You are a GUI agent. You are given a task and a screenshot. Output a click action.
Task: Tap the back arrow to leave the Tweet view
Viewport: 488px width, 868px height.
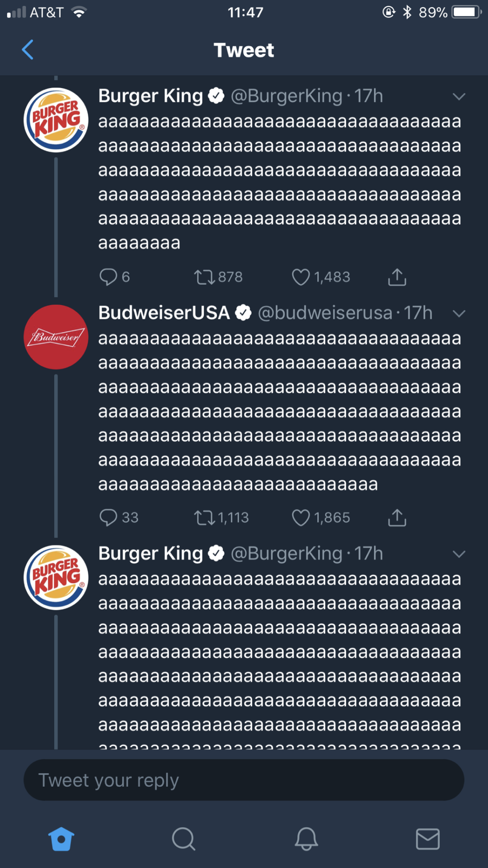coord(28,50)
